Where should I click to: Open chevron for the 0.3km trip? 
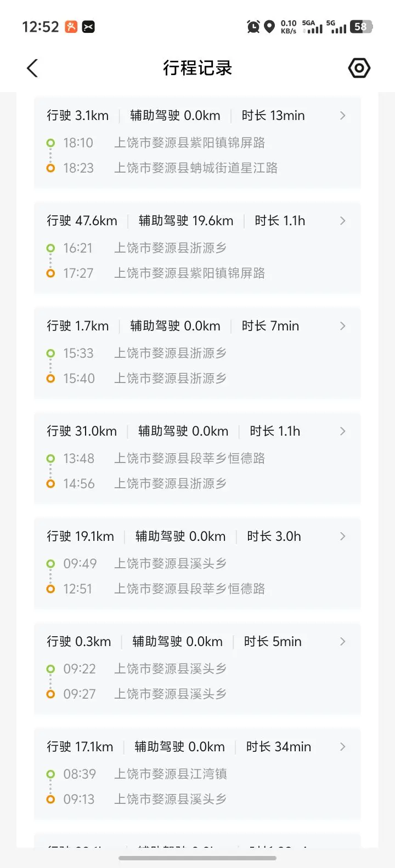[343, 642]
